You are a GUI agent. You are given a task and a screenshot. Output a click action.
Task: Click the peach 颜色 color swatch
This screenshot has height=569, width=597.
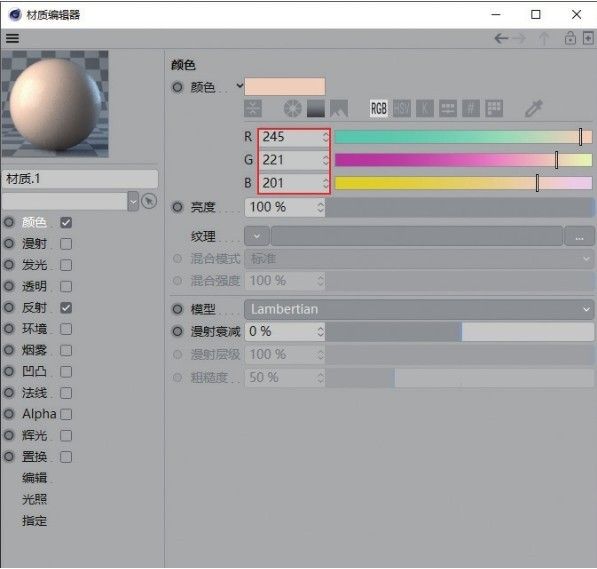[x=285, y=86]
